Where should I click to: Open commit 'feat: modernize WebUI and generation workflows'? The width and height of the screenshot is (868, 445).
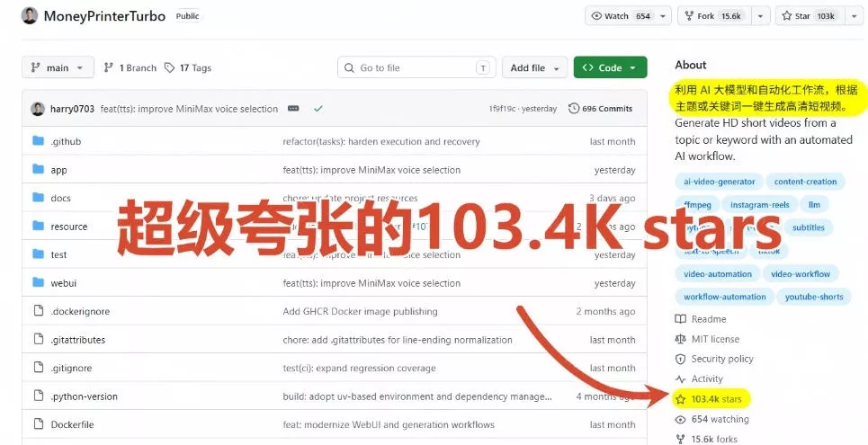388,424
